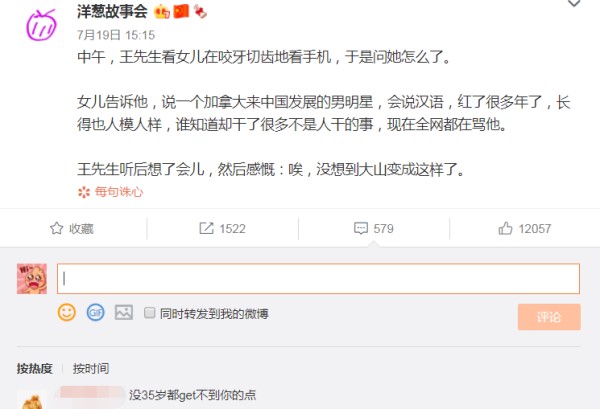Open the 每句诛心 topic tag
The height and width of the screenshot is (409, 600).
[x=119, y=192]
